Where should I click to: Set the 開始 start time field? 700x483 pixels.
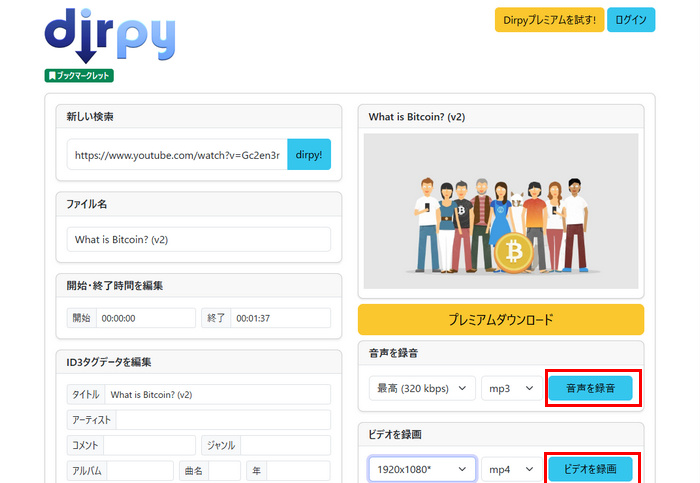(x=146, y=318)
